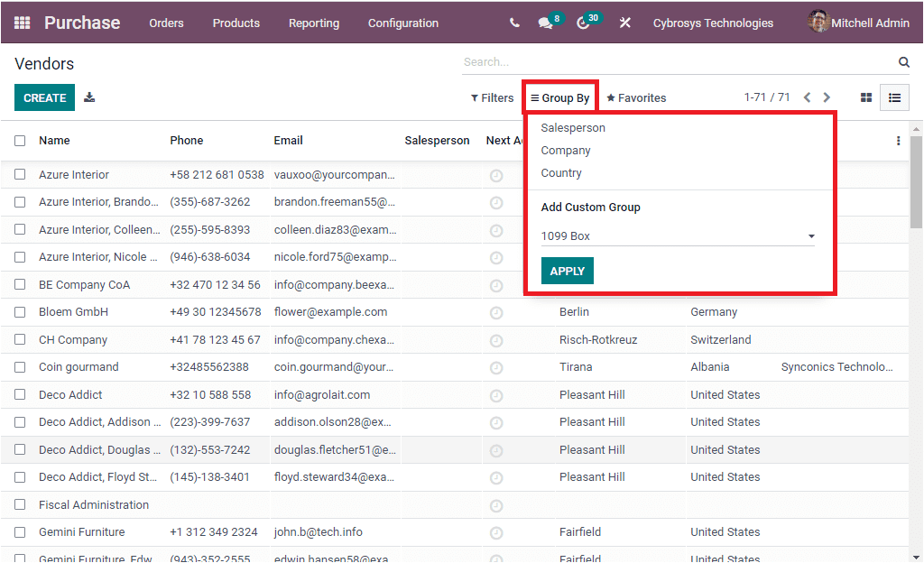Image resolution: width=924 pixels, height=563 pixels.
Task: Open column options via three-dot icon
Action: click(x=898, y=141)
